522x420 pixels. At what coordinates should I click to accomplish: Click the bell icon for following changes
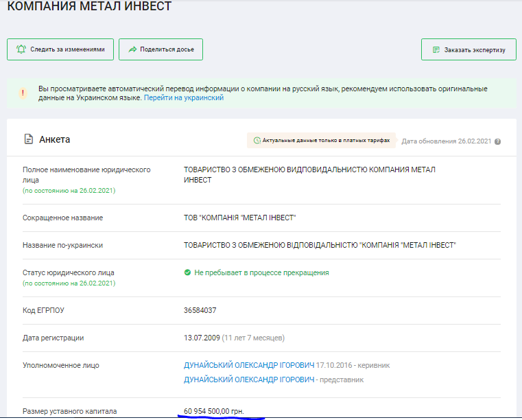[21, 49]
